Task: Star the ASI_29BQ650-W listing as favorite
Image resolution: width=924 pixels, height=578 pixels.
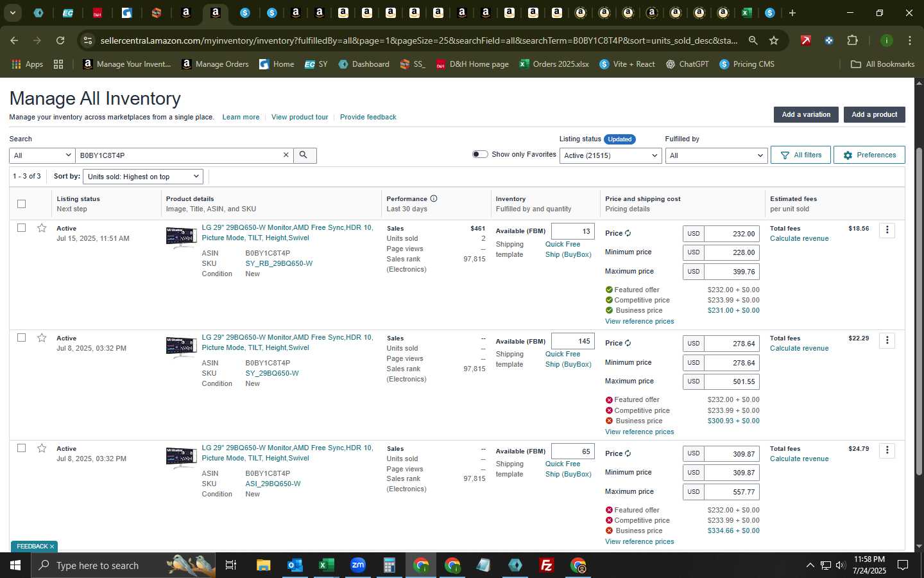Action: 42,448
